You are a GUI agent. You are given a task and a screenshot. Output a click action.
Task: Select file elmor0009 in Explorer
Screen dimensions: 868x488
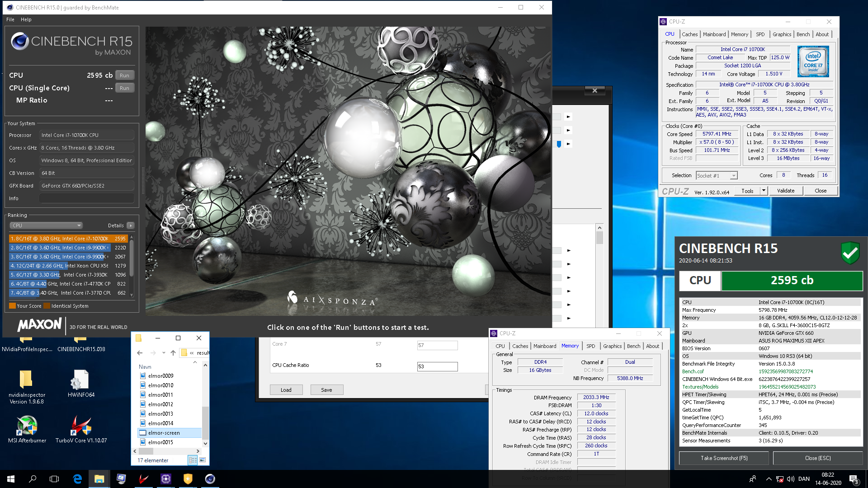160,376
